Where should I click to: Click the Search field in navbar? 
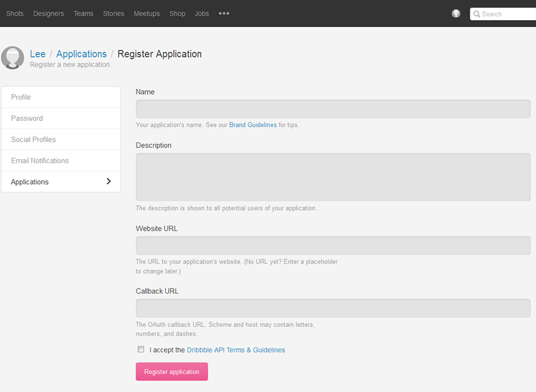(503, 14)
